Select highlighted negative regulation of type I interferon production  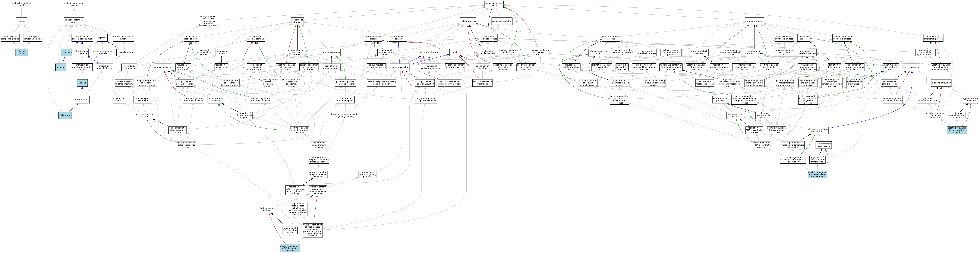[957, 130]
